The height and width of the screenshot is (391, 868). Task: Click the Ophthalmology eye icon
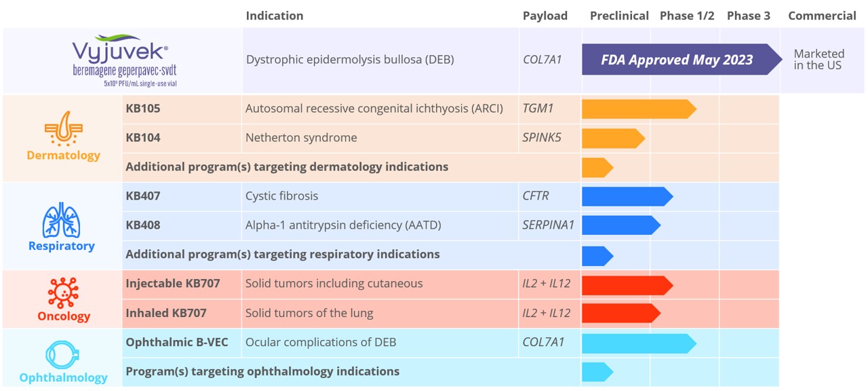pos(63,355)
